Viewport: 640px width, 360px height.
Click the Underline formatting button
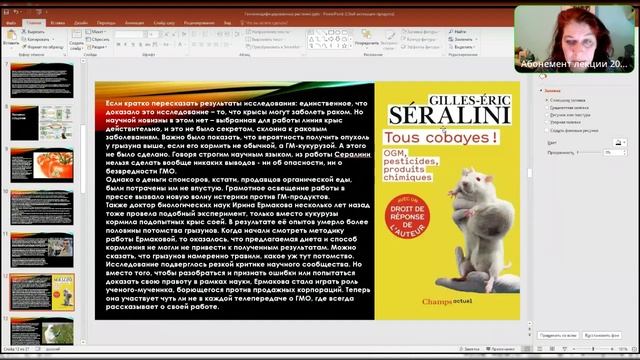click(133, 44)
